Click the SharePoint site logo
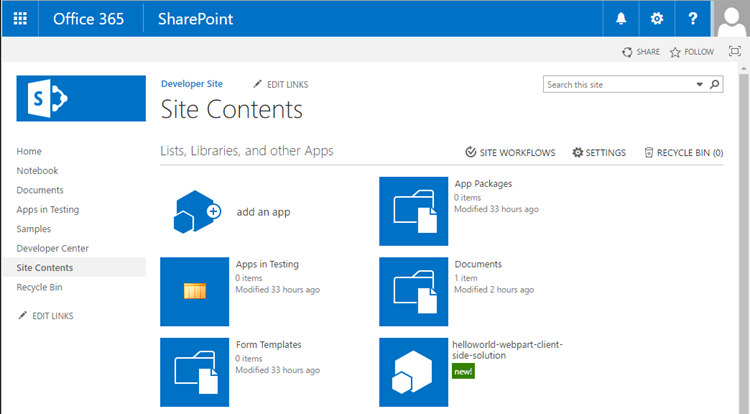Viewport: 750px width, 414px height. pos(81,98)
